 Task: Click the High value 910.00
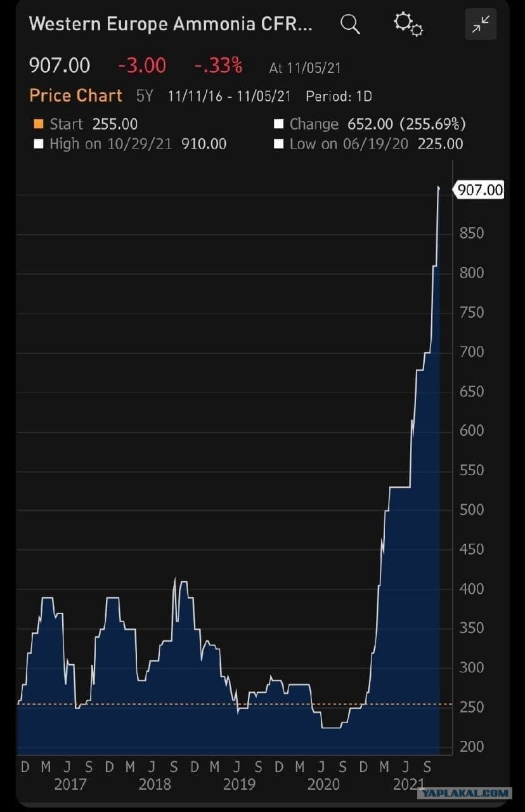[x=204, y=144]
